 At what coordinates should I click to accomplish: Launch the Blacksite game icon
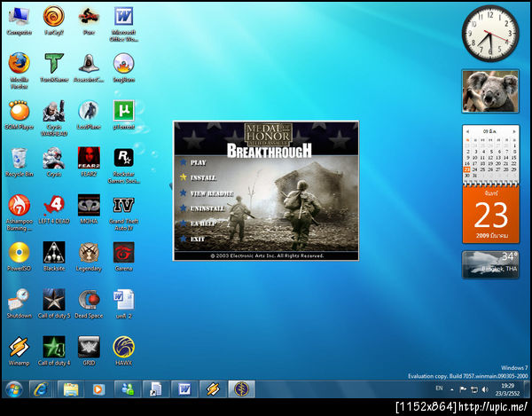click(x=54, y=256)
